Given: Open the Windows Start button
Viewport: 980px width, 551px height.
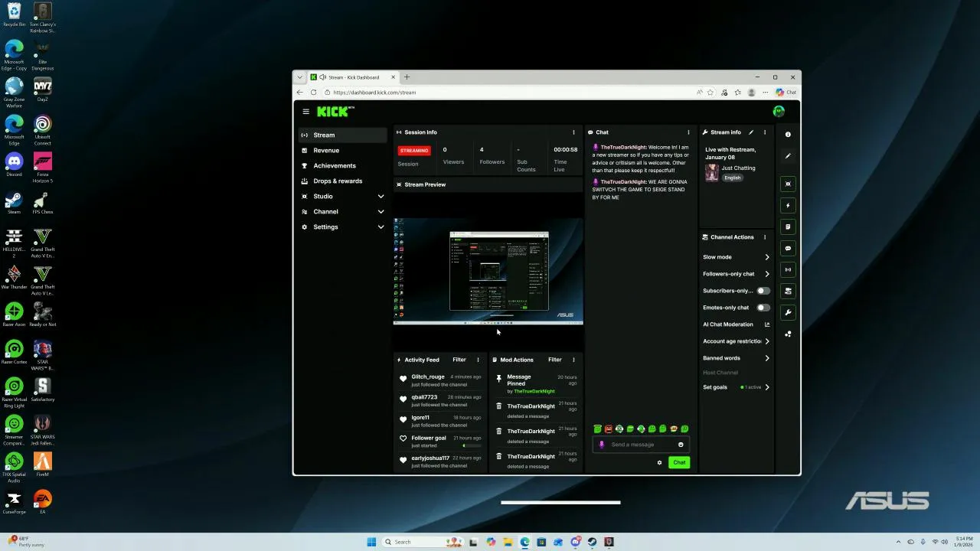Looking at the screenshot, I should pyautogui.click(x=371, y=542).
